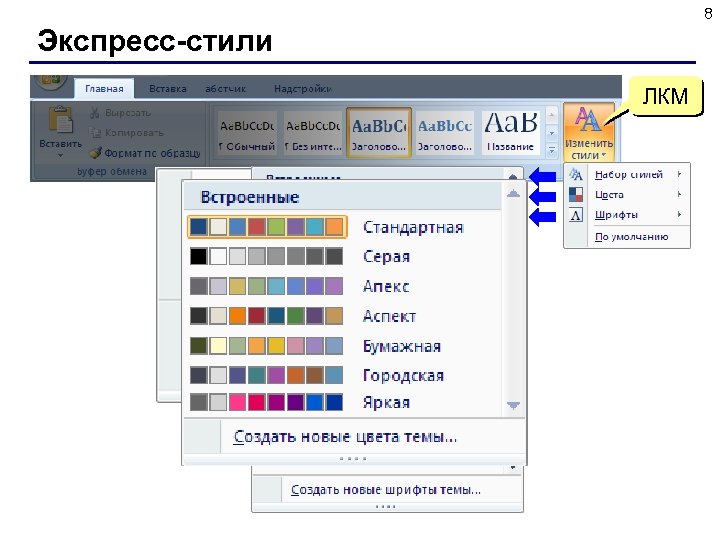Click Создать новые цвета темы link
This screenshot has height=540, width=720.
pyautogui.click(x=345, y=436)
